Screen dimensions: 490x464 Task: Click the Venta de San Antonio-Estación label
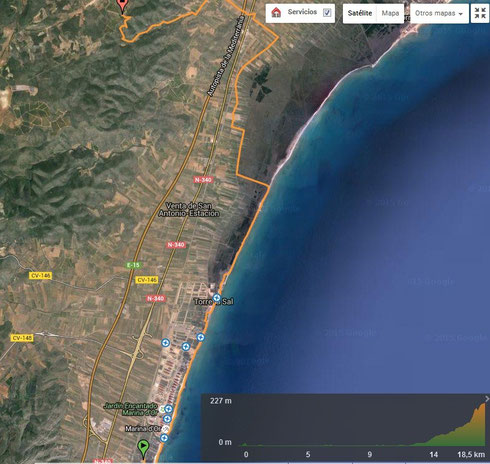pos(189,210)
